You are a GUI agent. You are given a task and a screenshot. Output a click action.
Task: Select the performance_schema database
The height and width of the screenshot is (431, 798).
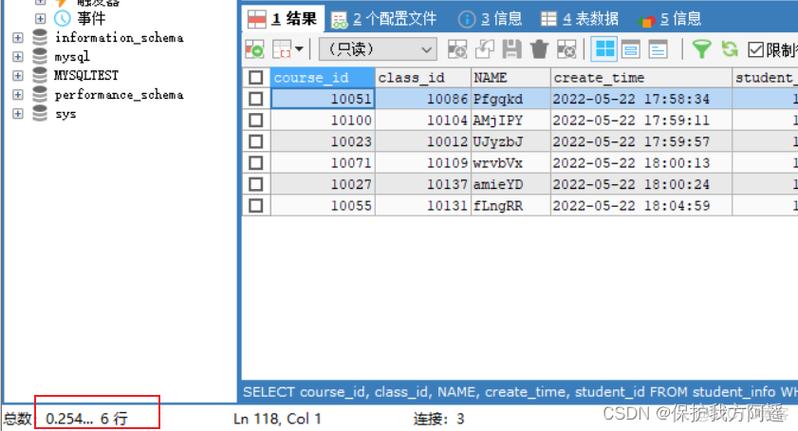(120, 95)
